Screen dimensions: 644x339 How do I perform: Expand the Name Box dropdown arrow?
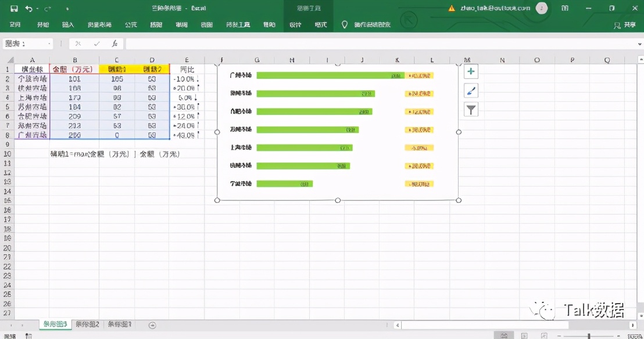(x=49, y=44)
